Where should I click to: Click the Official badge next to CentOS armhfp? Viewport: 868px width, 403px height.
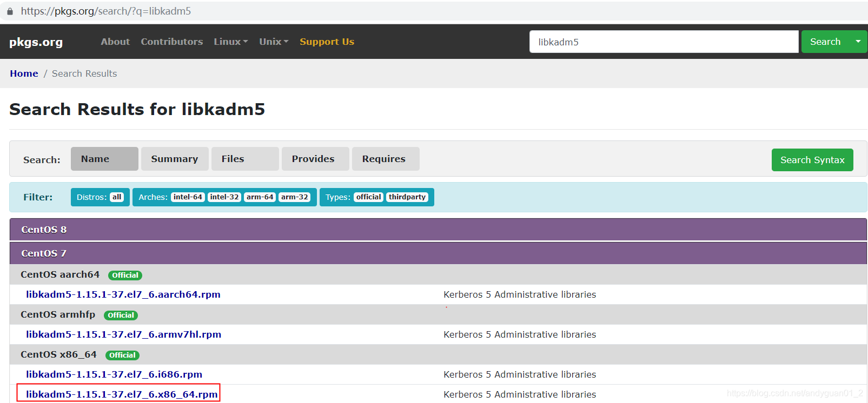(x=121, y=315)
